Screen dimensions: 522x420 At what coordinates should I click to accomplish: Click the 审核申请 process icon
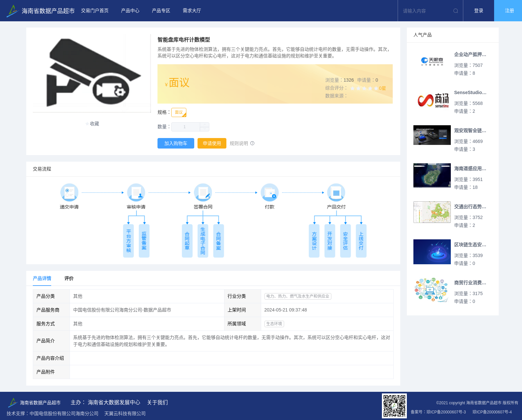pos(136,192)
